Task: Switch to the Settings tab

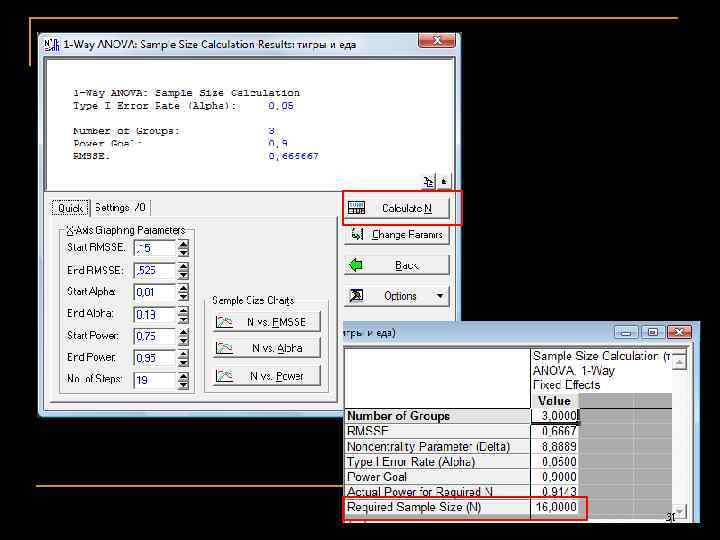Action: click(x=121, y=208)
